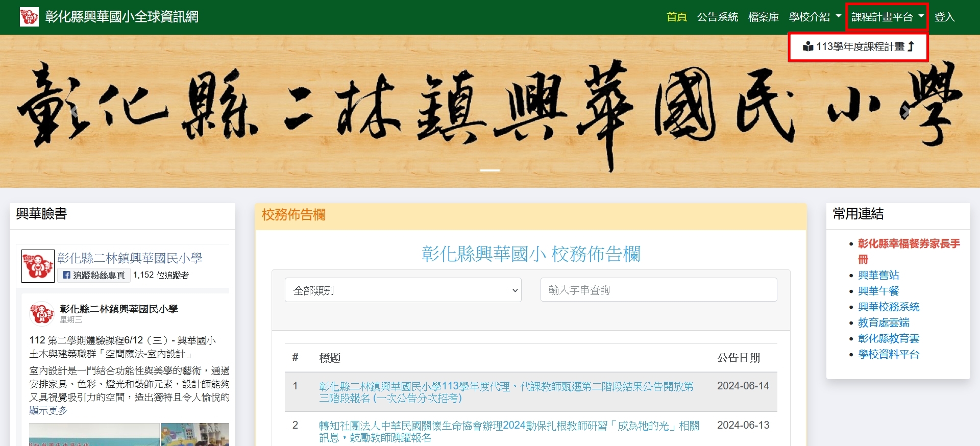This screenshot has width=980, height=446.
Task: Show next carousel banner slide
Action: tap(906, 111)
